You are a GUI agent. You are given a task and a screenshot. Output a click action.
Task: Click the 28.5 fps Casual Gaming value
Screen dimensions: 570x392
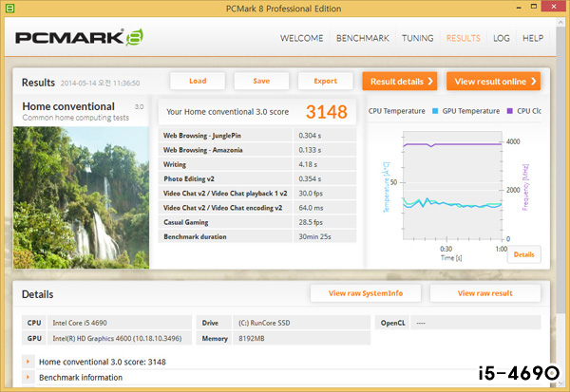point(311,222)
